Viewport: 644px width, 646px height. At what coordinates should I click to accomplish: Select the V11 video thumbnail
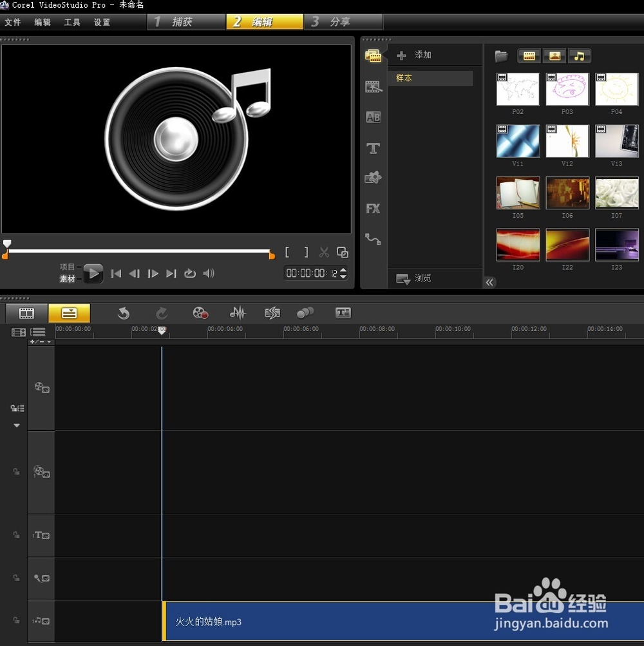click(x=518, y=141)
